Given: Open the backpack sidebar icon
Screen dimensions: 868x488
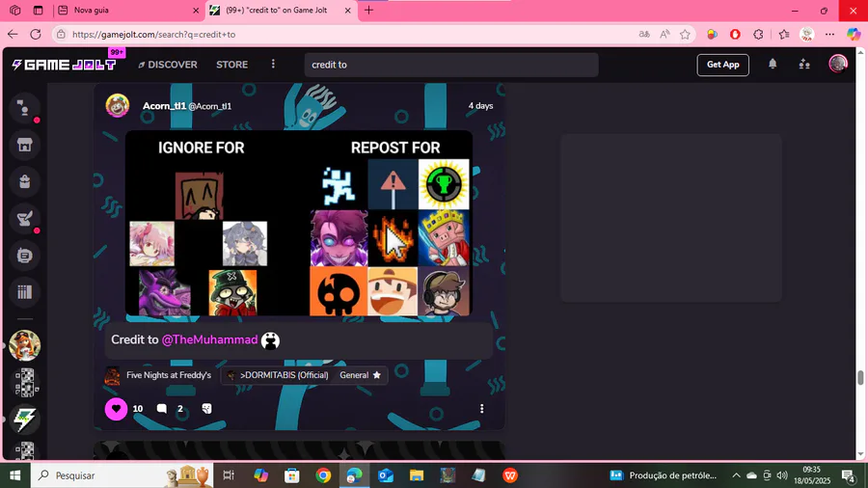Looking at the screenshot, I should coord(24,181).
